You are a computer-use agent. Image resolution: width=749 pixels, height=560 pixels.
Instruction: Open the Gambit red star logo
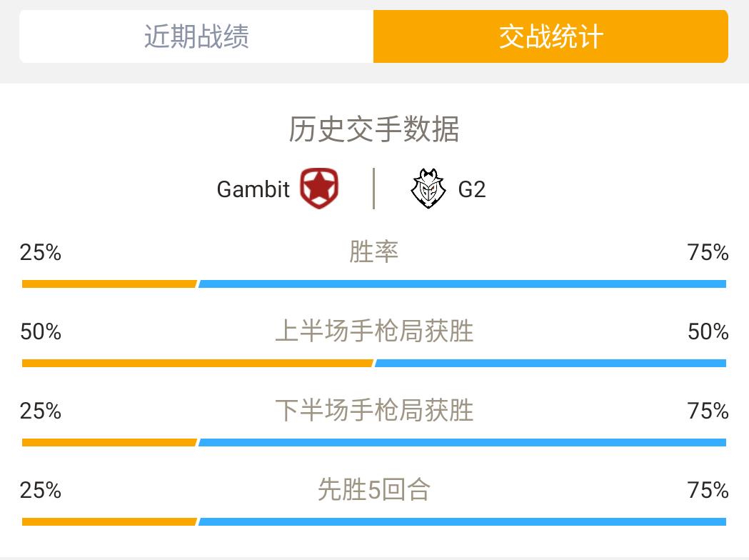click(319, 189)
